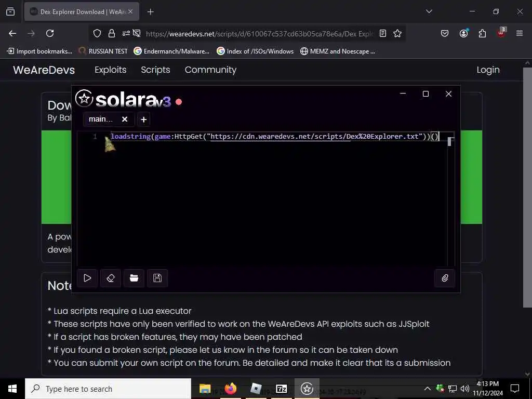
Task: Open Pocket save button in Firefox toolbar
Action: click(x=445, y=33)
